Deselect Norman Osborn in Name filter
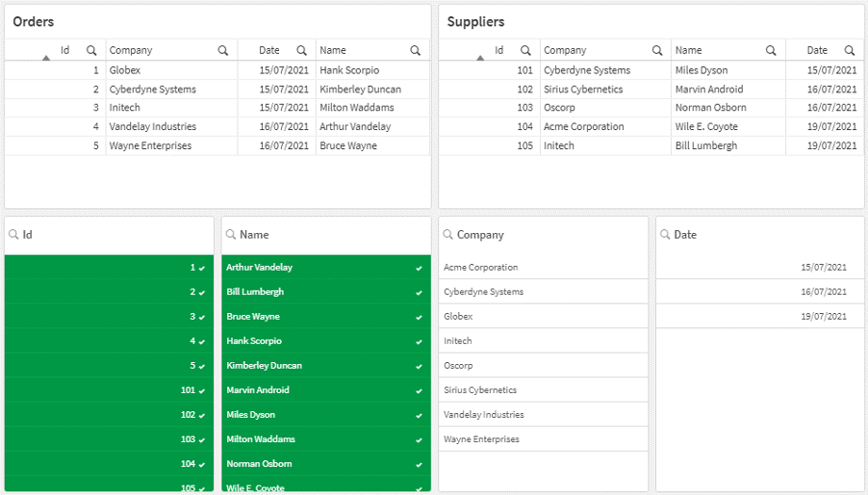 (x=326, y=463)
